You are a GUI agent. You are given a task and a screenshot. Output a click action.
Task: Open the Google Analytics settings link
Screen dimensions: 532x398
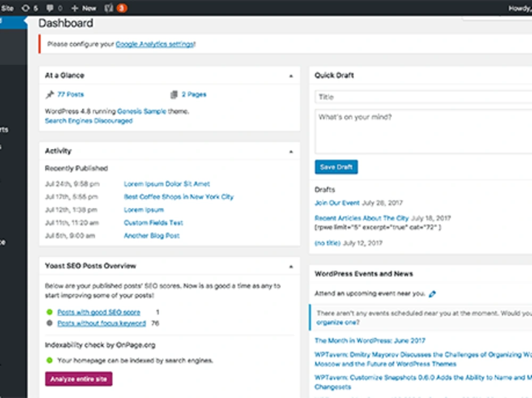coord(154,44)
